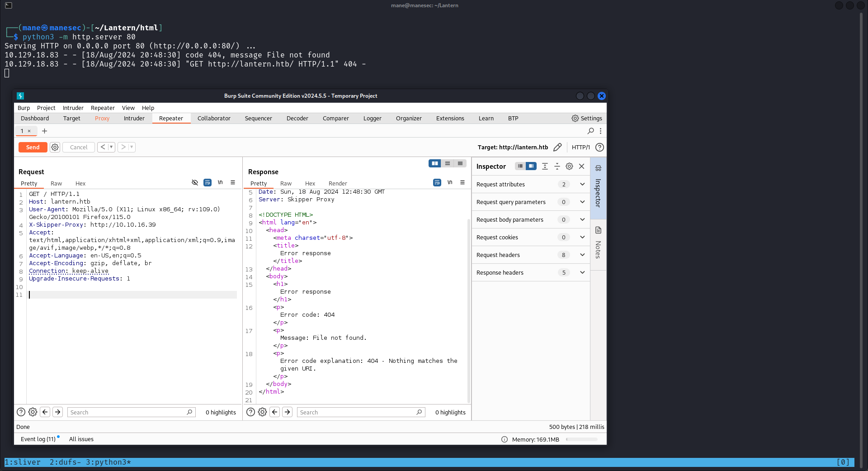Click Inspector collapse-all icon
The image size is (868, 471).
[557, 167]
